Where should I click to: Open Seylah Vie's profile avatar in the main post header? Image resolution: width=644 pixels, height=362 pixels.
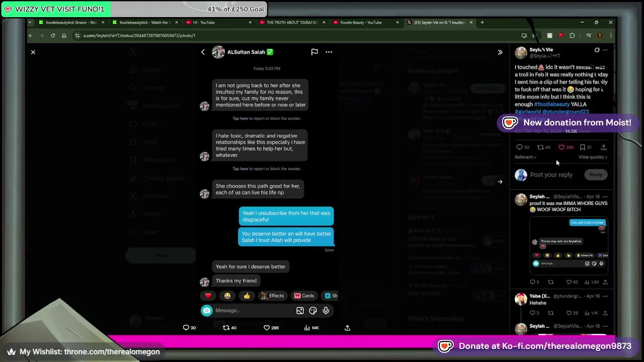click(x=521, y=53)
